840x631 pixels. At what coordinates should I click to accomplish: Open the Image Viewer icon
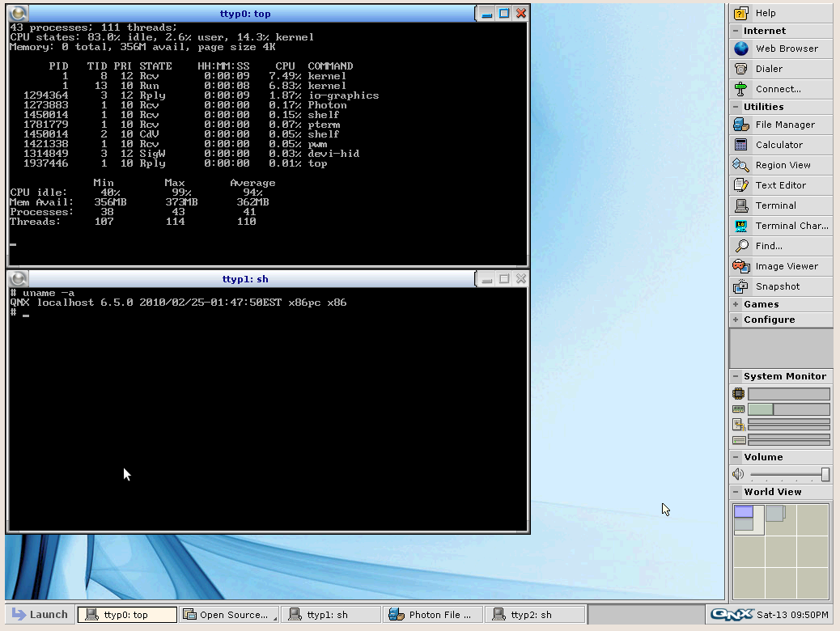pyautogui.click(x=740, y=266)
